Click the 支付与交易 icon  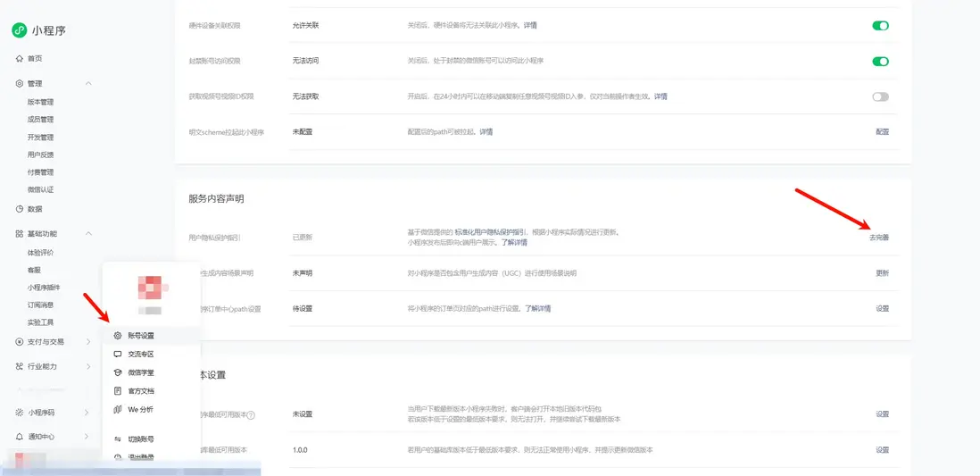click(x=20, y=341)
